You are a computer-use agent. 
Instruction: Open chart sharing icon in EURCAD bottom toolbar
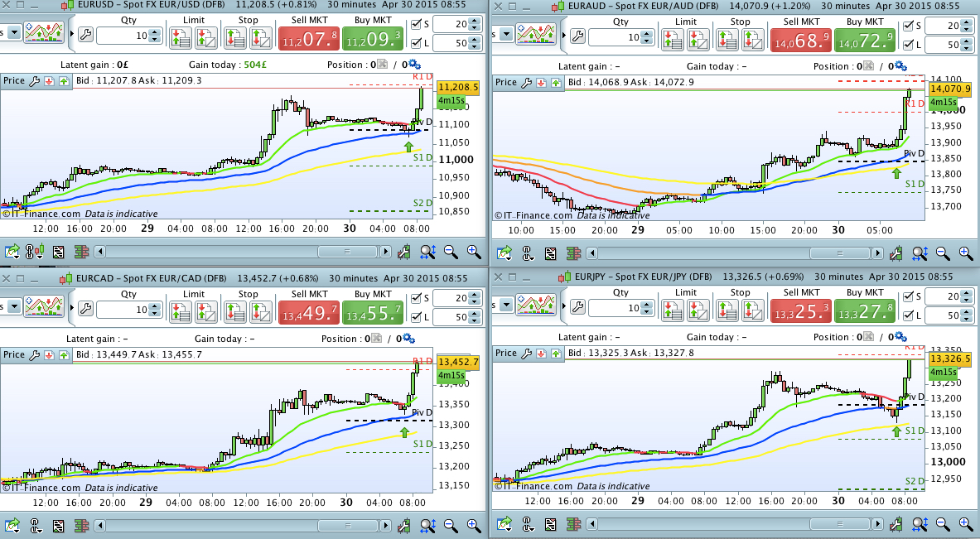point(12,525)
